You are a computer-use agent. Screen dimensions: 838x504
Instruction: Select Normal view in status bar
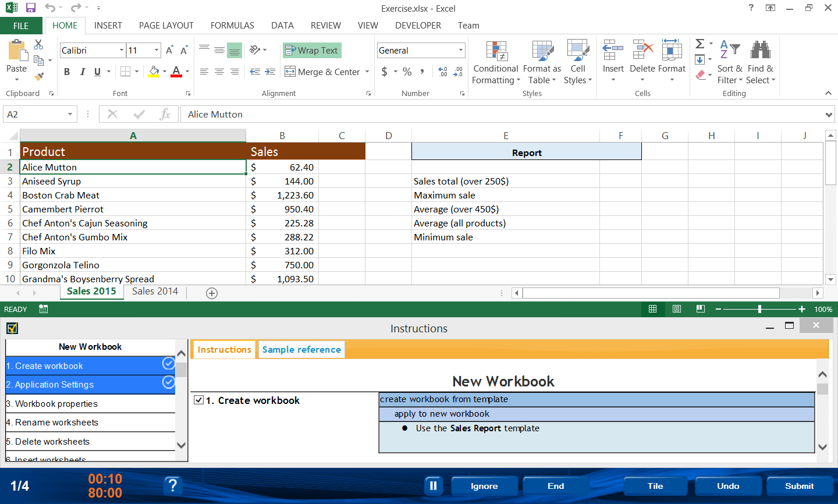[653, 309]
